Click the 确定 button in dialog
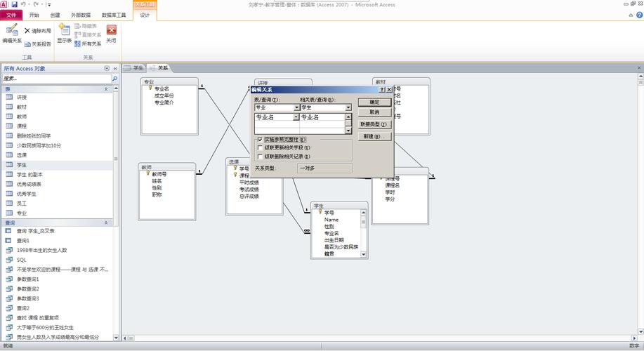The height and width of the screenshot is (351, 644). pos(374,102)
